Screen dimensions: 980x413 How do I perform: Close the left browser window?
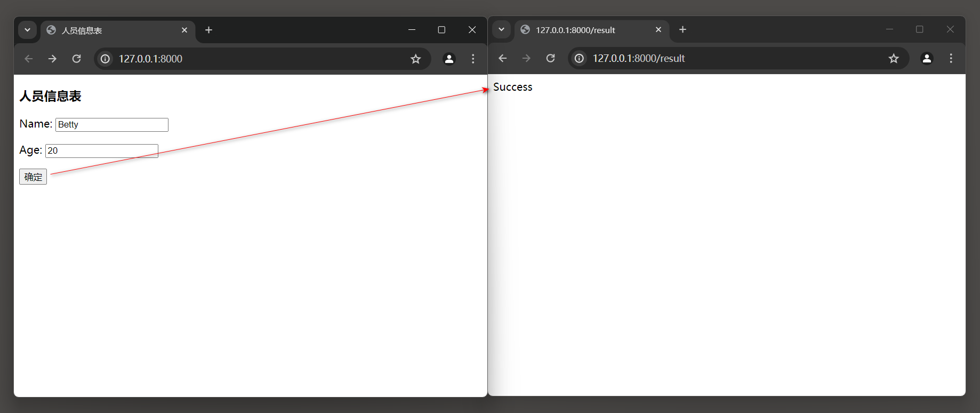pos(472,30)
